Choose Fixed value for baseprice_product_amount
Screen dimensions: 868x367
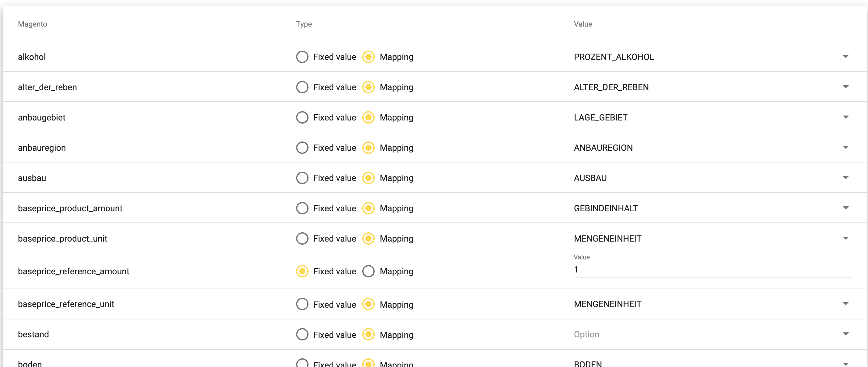[302, 209]
